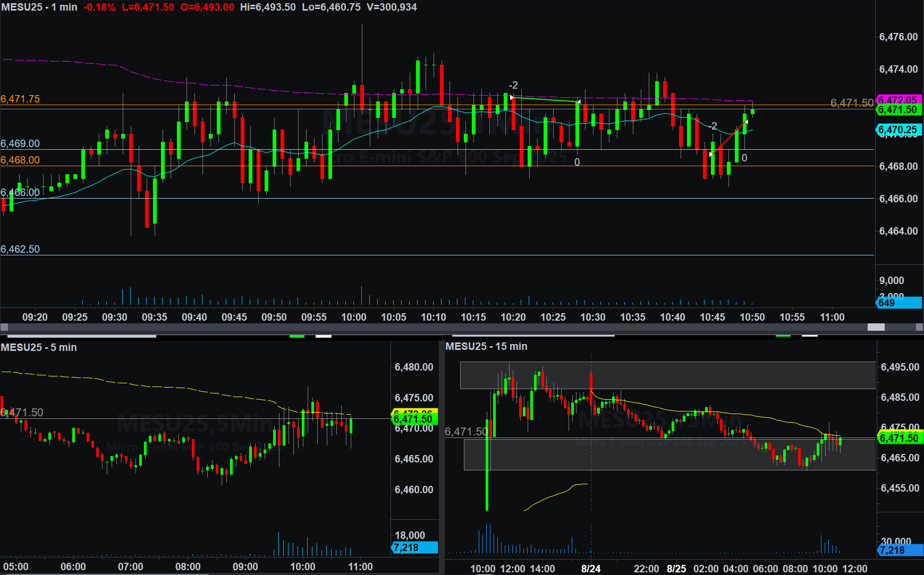Click the right arrow of the horizontal scrollbar
Image resolution: width=924 pixels, height=575 pixels.
(x=919, y=327)
